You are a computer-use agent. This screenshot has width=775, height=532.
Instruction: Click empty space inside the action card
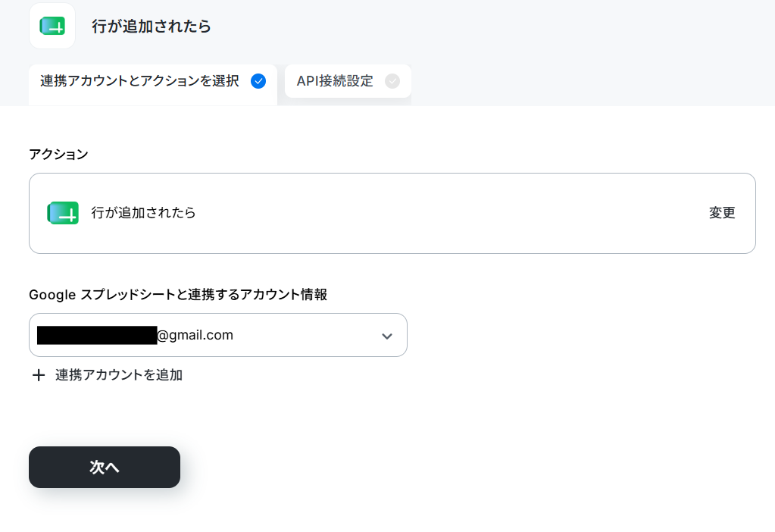coord(445,214)
